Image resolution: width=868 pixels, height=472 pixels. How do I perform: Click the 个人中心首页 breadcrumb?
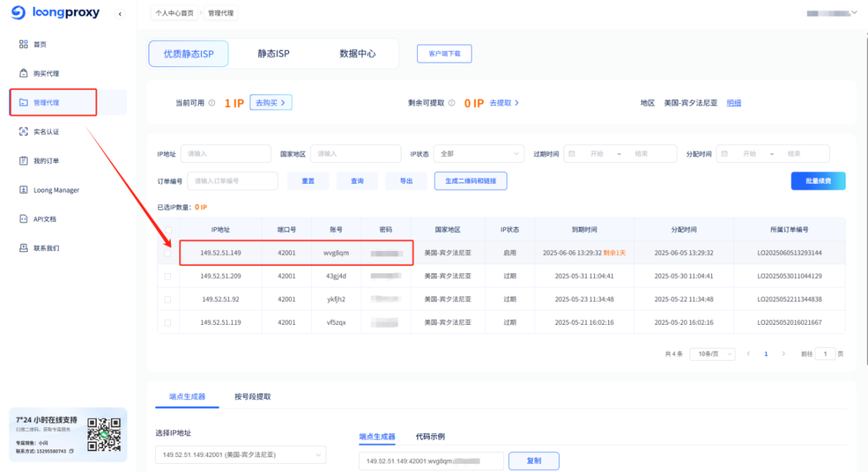tap(175, 13)
